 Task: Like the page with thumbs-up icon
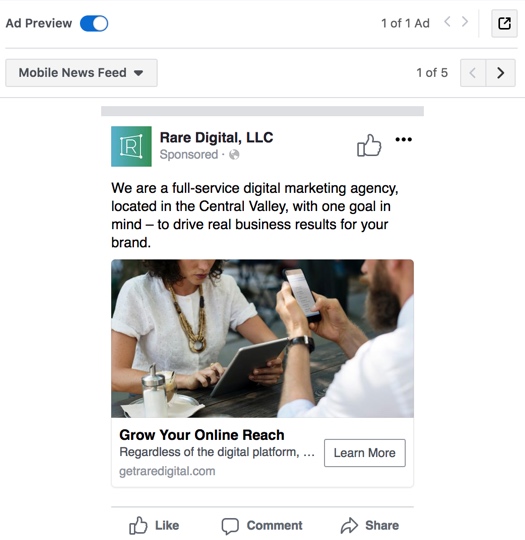point(369,145)
